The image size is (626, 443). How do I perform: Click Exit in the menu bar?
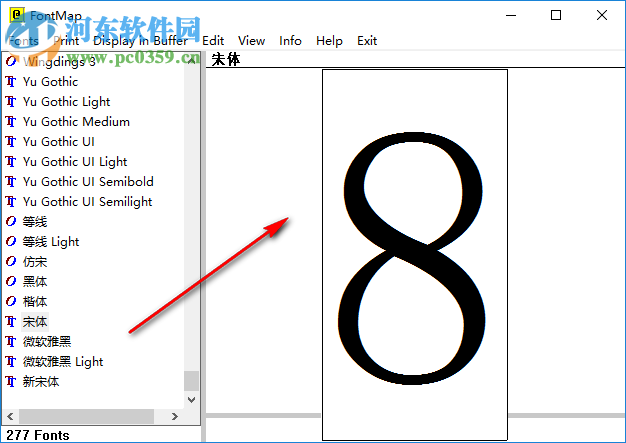367,41
